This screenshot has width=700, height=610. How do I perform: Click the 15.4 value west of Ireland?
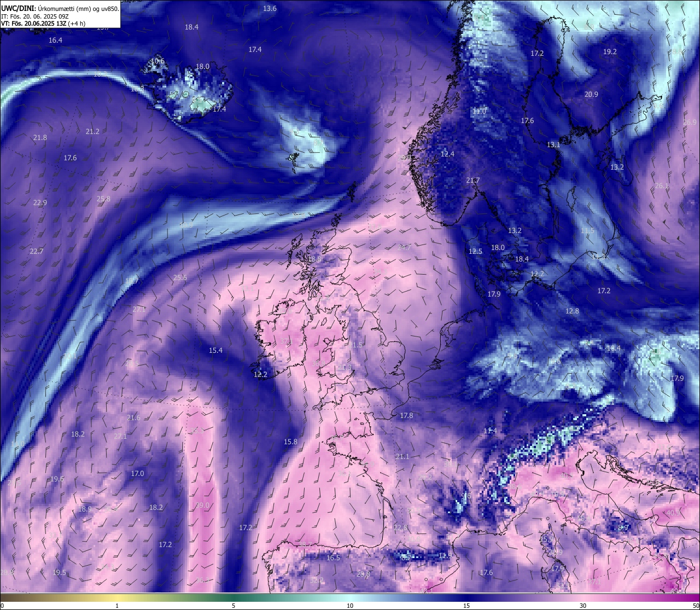tap(215, 351)
